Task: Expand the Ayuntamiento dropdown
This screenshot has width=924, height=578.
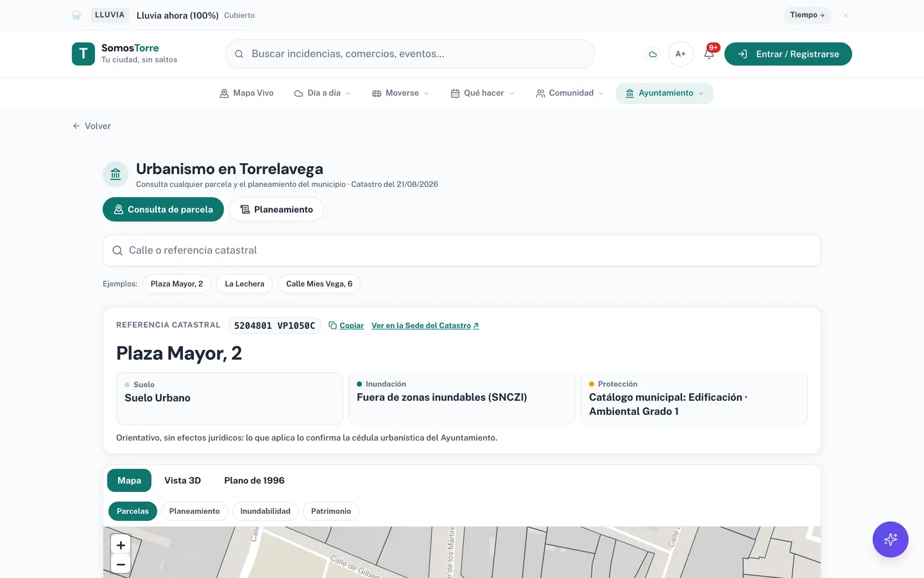Action: [x=665, y=93]
